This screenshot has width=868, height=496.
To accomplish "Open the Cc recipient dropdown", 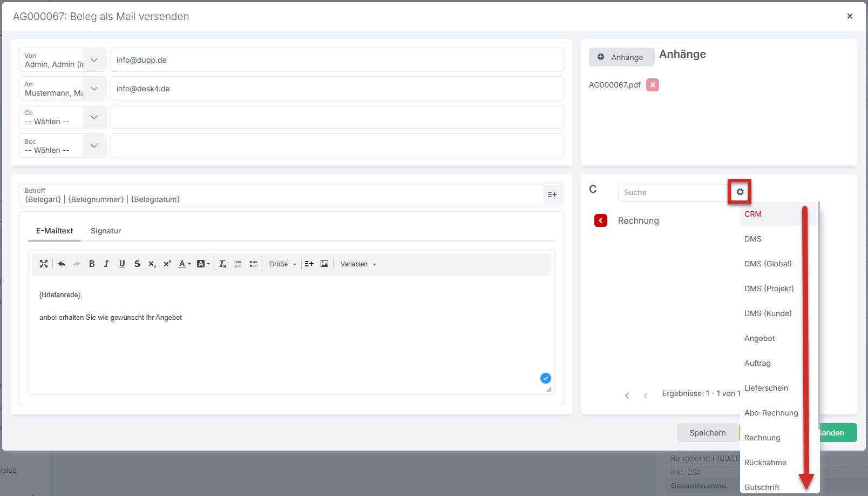I will 94,117.
